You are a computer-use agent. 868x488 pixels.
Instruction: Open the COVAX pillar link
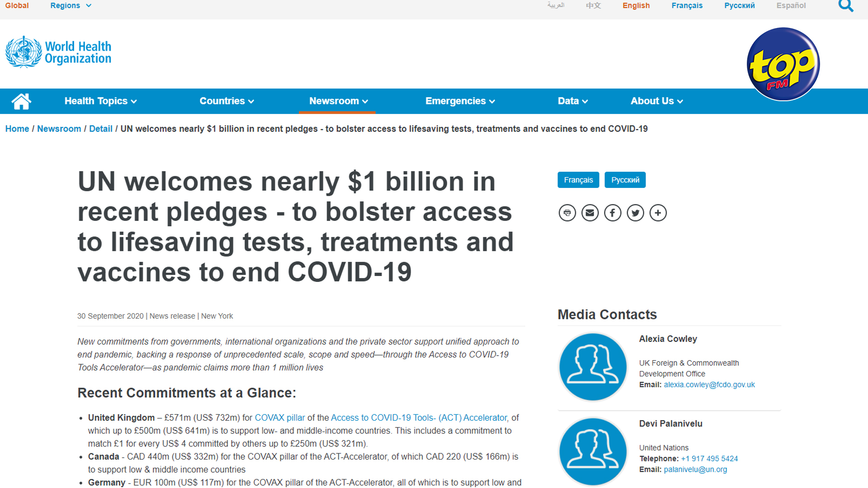pyautogui.click(x=280, y=418)
